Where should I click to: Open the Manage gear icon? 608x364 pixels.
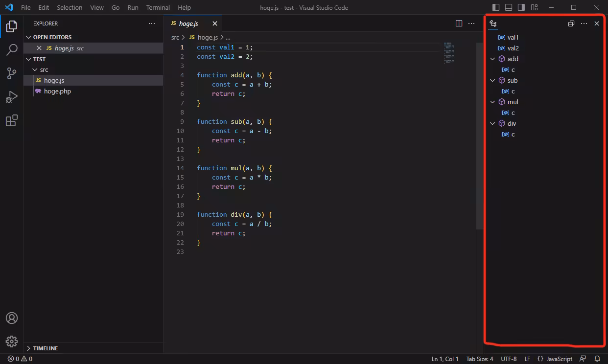coord(12,341)
